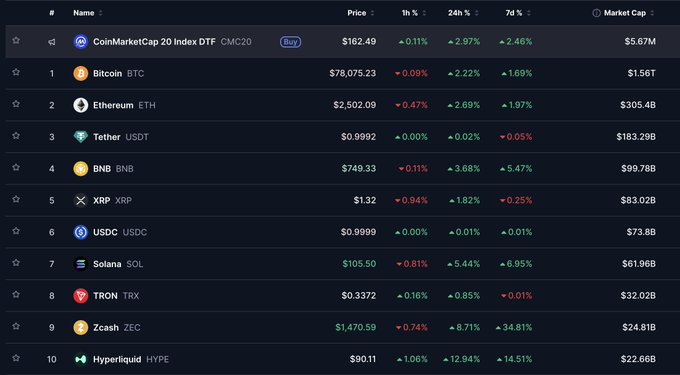Screen dimensions: 680x375
Task: Click XRP market cap $83.02B
Action: (x=638, y=200)
